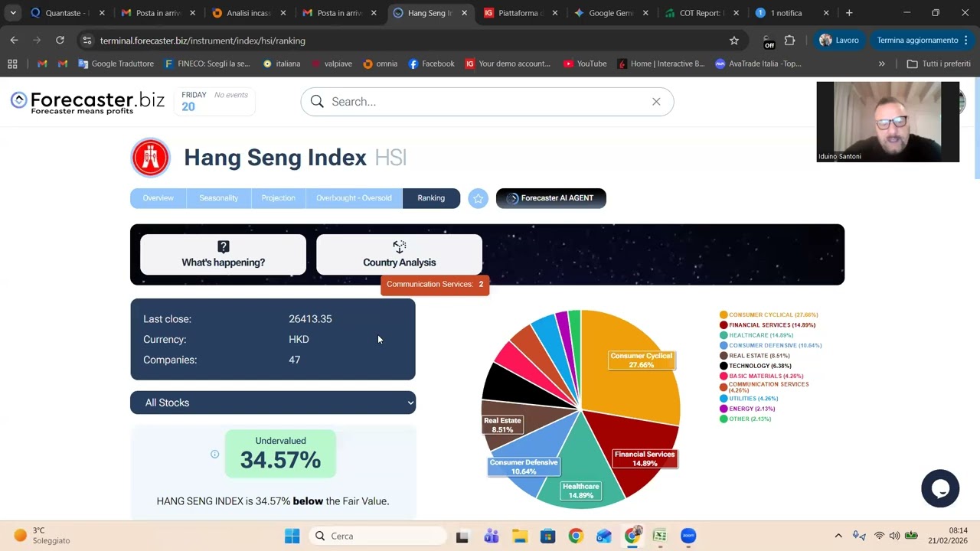Open Country Analysis

(x=399, y=254)
